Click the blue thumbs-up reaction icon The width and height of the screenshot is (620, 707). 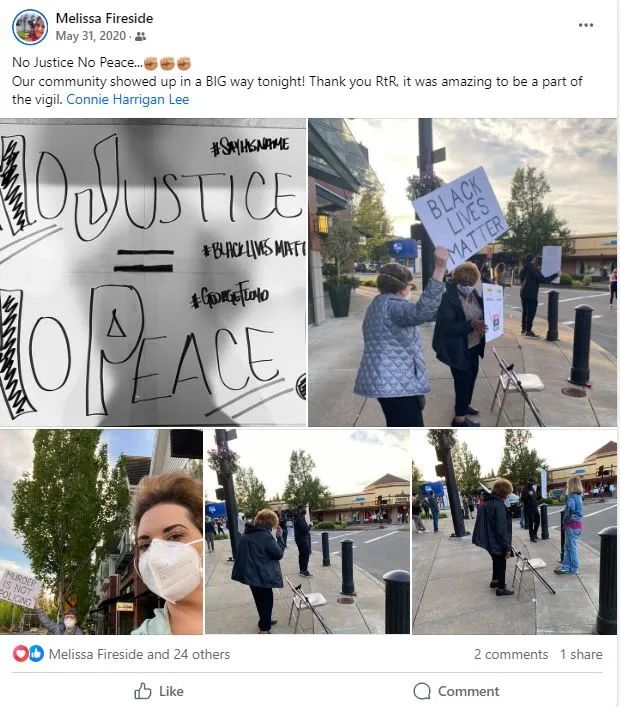(x=36, y=654)
